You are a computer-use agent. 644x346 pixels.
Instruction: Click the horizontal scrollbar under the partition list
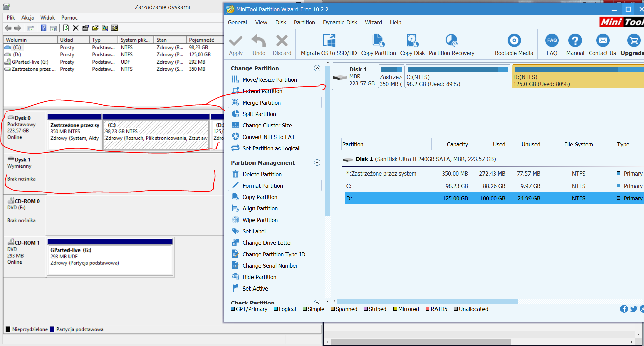pos(427,301)
